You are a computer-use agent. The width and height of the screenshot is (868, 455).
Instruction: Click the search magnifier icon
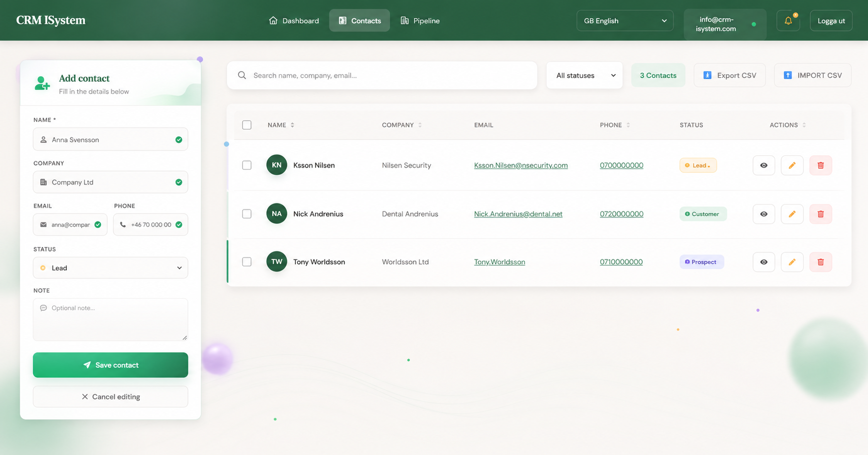(x=242, y=75)
